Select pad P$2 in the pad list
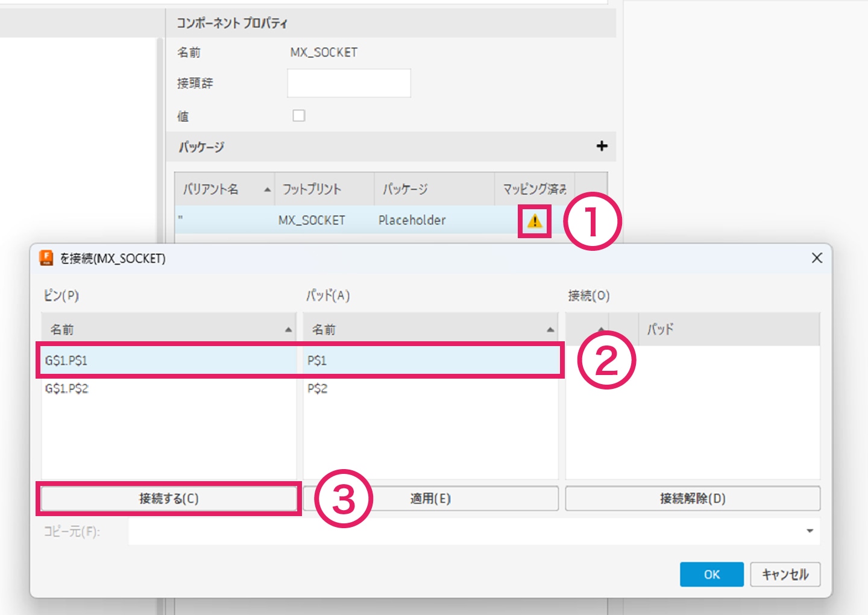 pos(317,389)
